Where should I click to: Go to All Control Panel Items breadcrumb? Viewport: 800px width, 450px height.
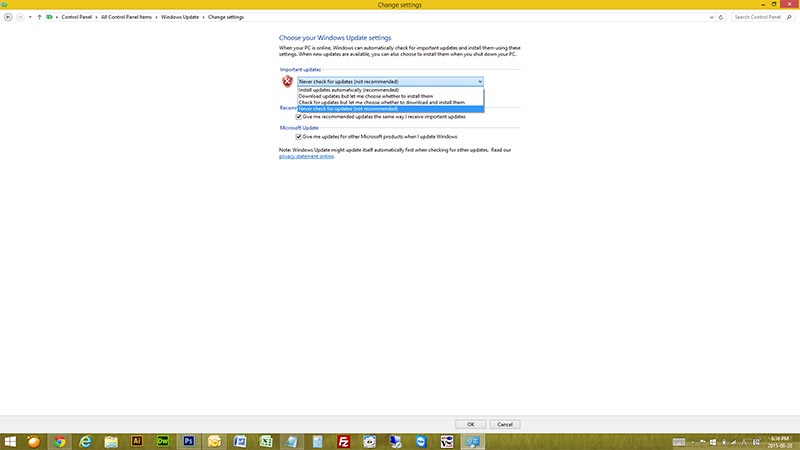pyautogui.click(x=126, y=17)
